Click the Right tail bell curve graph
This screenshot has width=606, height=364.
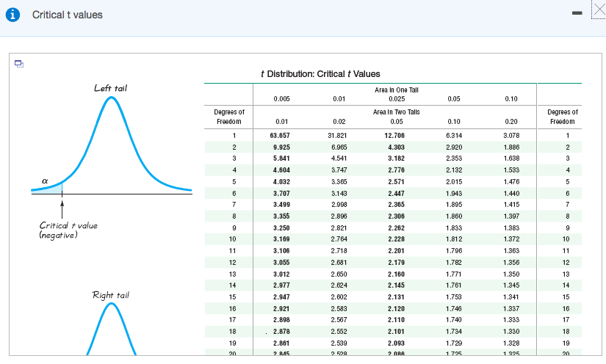(111, 330)
